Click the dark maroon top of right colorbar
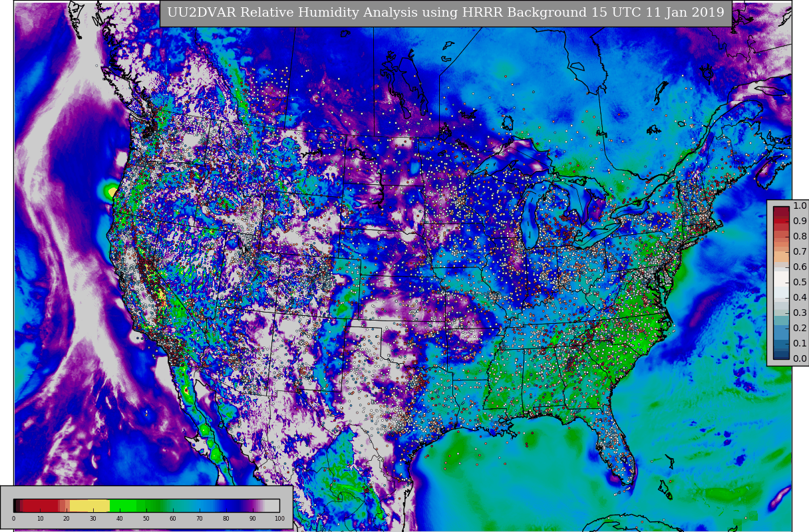This screenshot has width=809, height=532. (781, 210)
